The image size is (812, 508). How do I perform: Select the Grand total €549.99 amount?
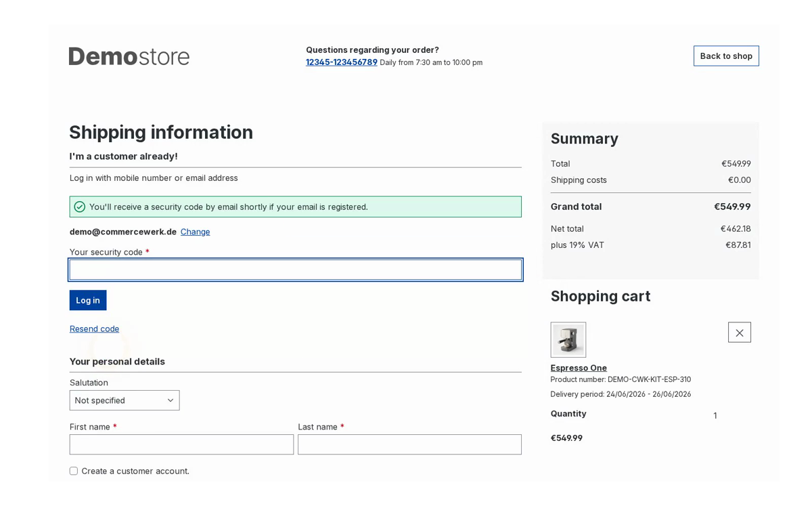pos(732,207)
